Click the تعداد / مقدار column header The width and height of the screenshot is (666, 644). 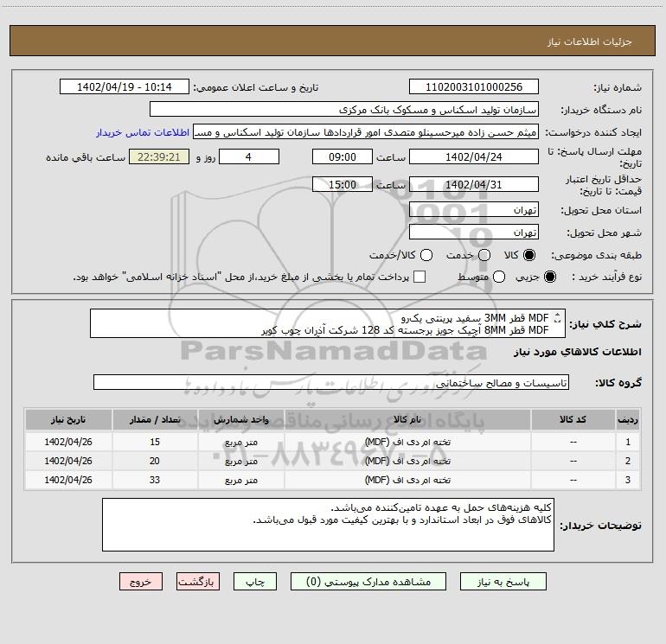[155, 420]
